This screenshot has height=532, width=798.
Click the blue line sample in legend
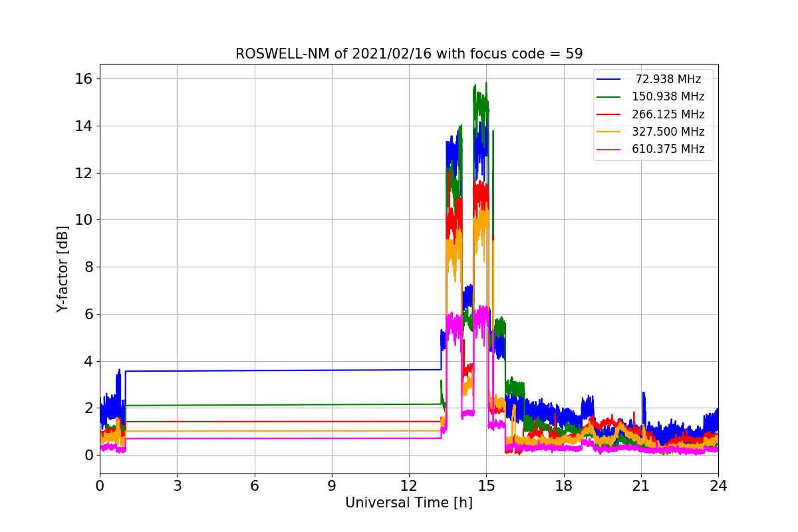(608, 79)
